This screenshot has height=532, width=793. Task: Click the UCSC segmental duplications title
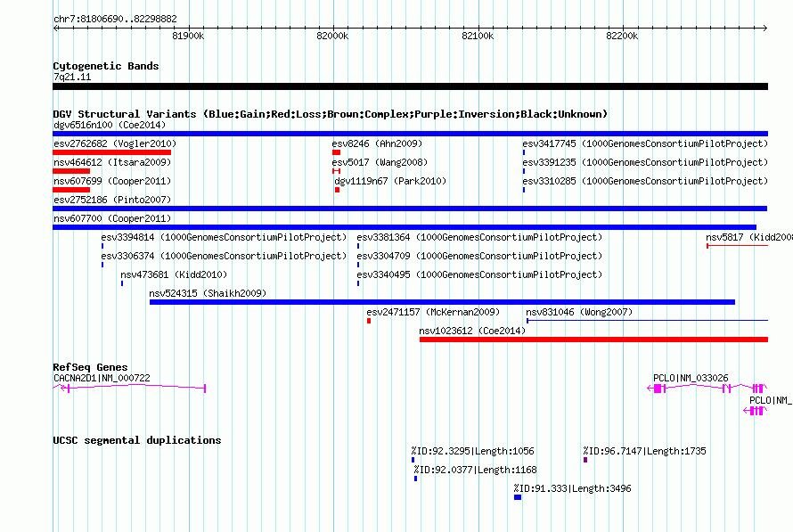[x=137, y=440]
